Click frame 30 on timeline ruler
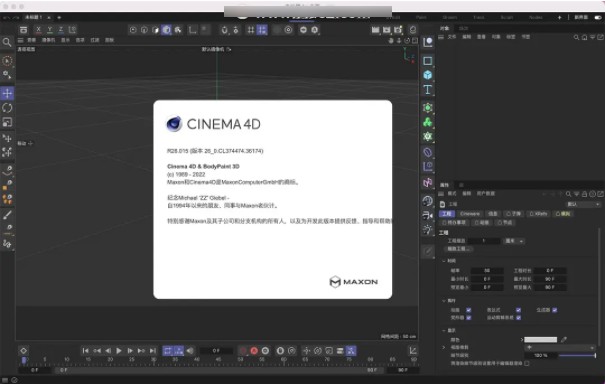The width and height of the screenshot is (605, 384). click(x=154, y=359)
